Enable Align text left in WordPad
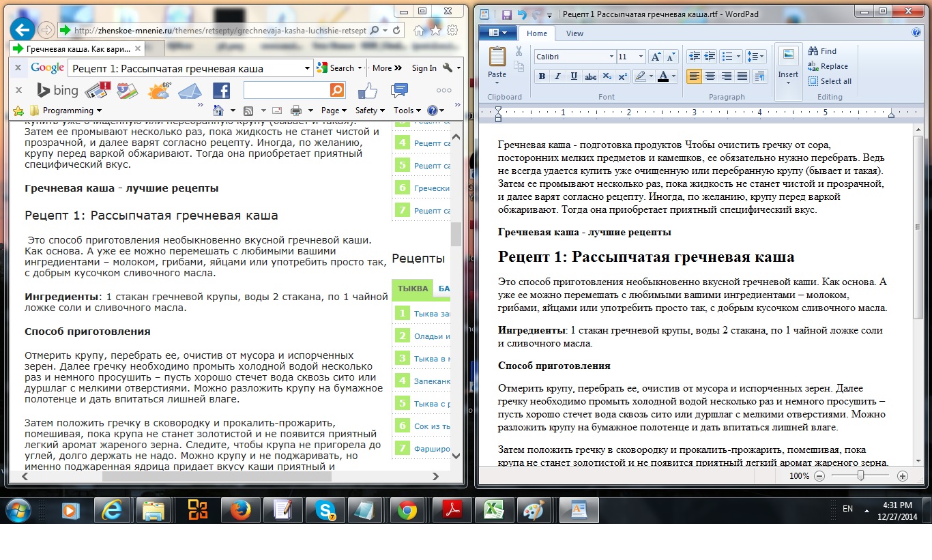The width and height of the screenshot is (932, 560). pos(695,76)
